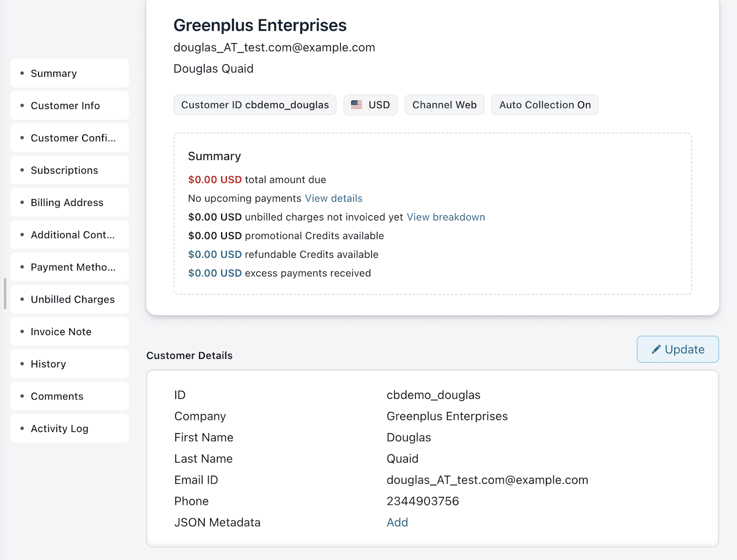Click the Channel Web chip
This screenshot has width=737, height=560.
tap(444, 105)
